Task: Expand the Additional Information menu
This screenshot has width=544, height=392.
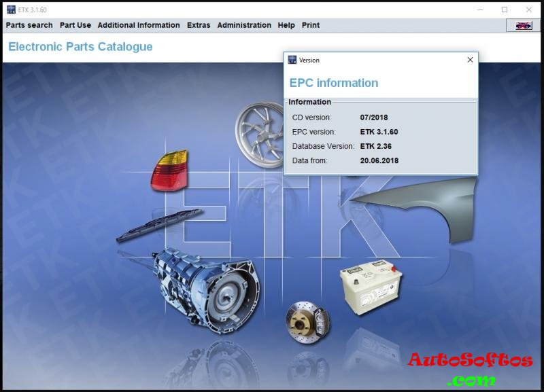Action: (x=139, y=25)
